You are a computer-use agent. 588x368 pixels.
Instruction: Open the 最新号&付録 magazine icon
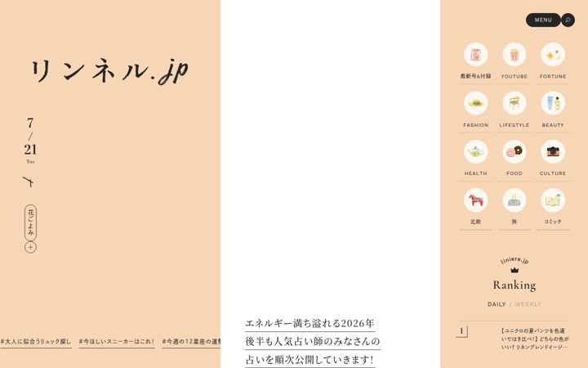(x=475, y=55)
